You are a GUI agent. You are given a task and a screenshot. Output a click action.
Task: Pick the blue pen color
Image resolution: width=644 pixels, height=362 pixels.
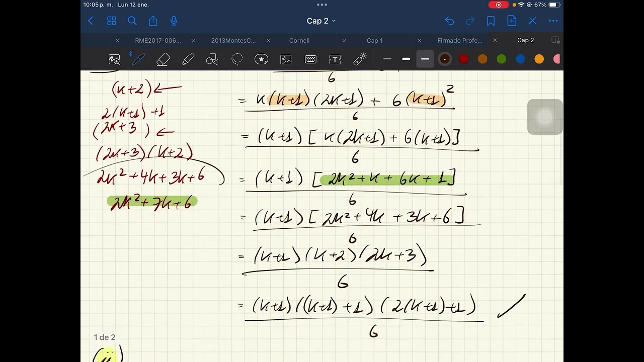[x=520, y=59]
